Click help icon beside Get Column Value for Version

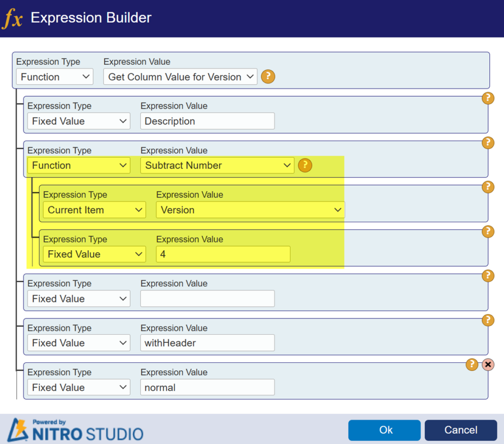pos(268,76)
